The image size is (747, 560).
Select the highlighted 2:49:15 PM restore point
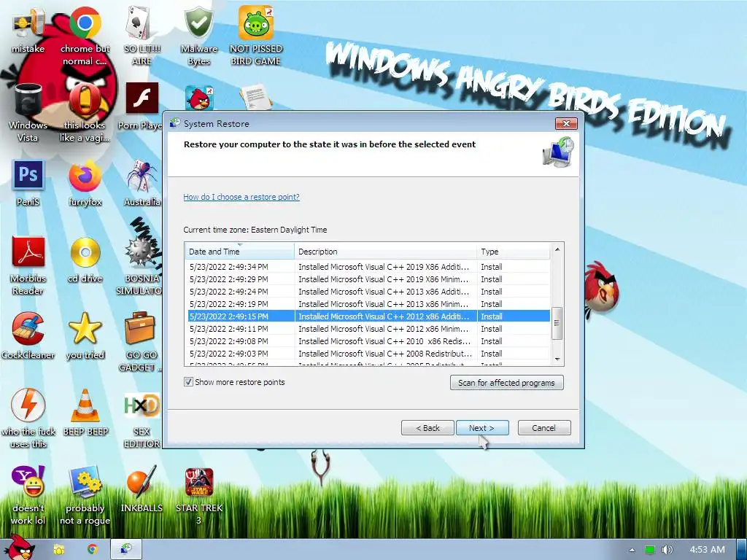point(368,316)
